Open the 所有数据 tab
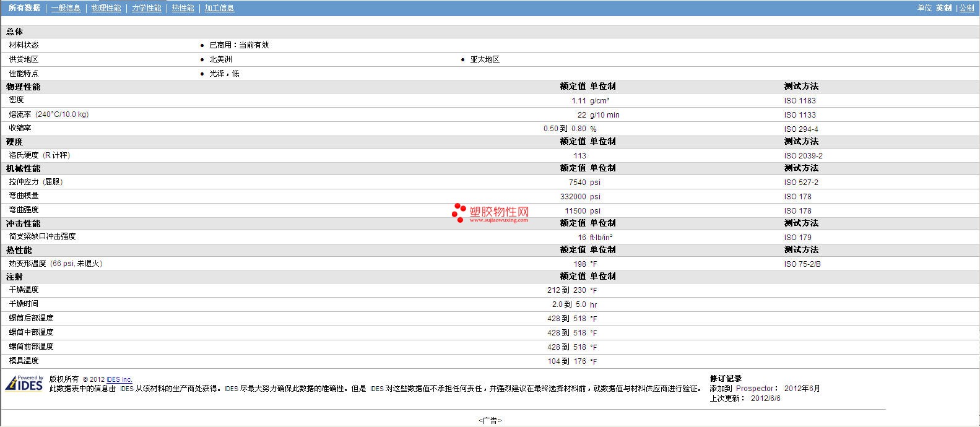 tap(24, 8)
